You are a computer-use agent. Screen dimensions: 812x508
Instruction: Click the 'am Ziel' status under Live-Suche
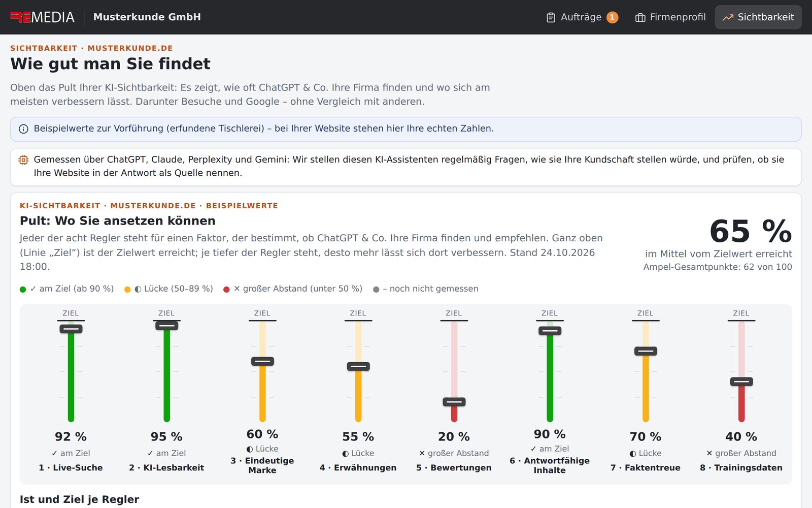[x=71, y=454]
